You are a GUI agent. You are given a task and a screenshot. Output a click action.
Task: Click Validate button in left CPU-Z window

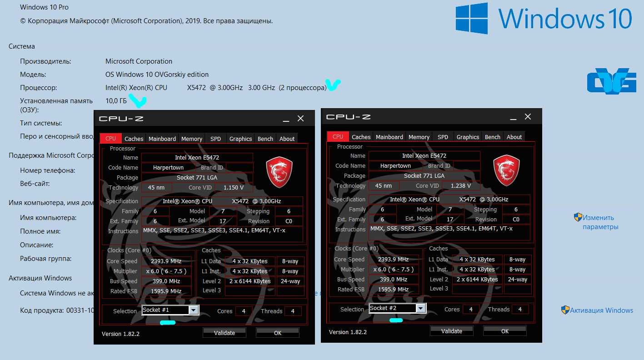pos(225,333)
